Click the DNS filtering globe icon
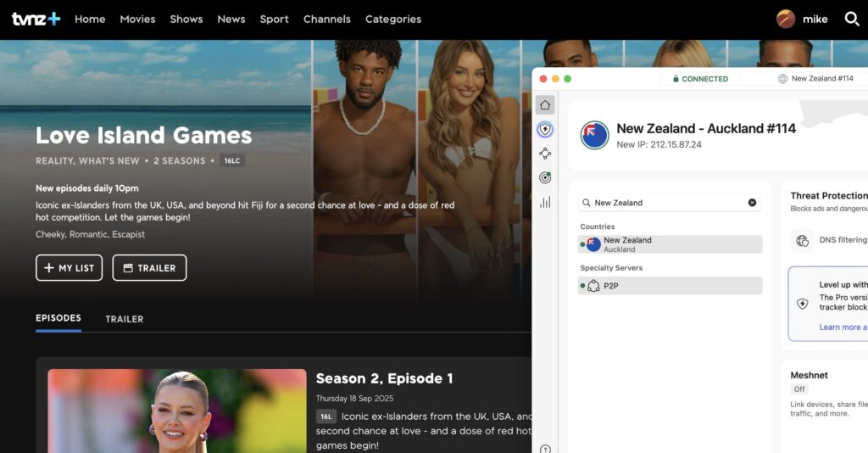The image size is (868, 453). pos(802,240)
